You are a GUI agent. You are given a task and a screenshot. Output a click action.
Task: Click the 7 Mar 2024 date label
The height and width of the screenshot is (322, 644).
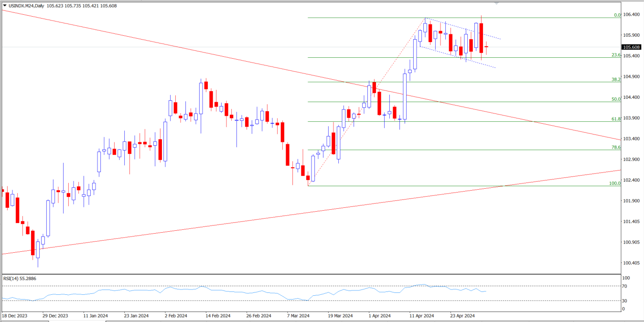tap(299, 316)
